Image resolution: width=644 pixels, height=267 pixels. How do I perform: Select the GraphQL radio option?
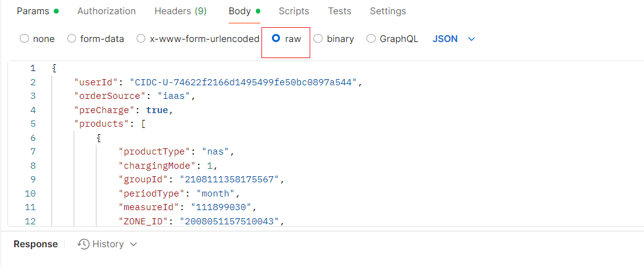[x=371, y=39]
